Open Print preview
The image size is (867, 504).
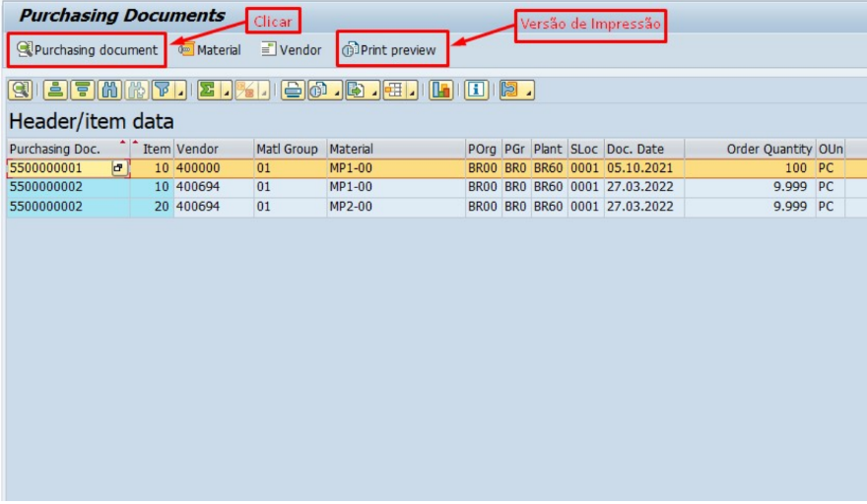point(390,50)
